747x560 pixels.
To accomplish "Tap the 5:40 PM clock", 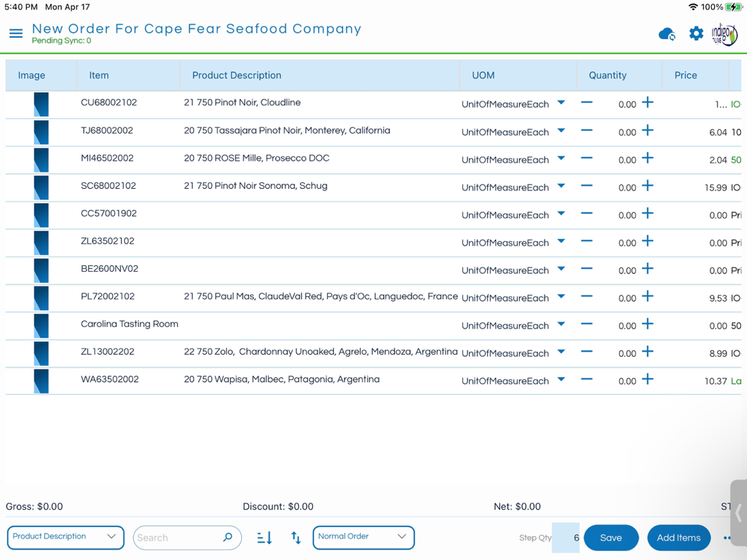I will [21, 7].
